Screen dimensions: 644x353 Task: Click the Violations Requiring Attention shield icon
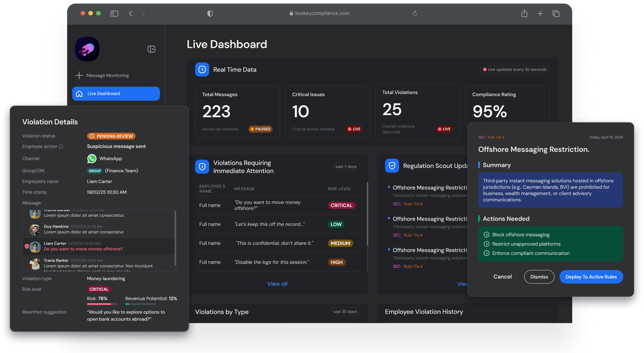pyautogui.click(x=202, y=167)
